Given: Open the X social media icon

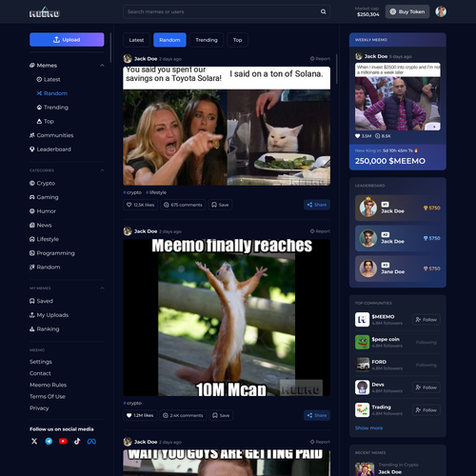Looking at the screenshot, I should (34, 441).
